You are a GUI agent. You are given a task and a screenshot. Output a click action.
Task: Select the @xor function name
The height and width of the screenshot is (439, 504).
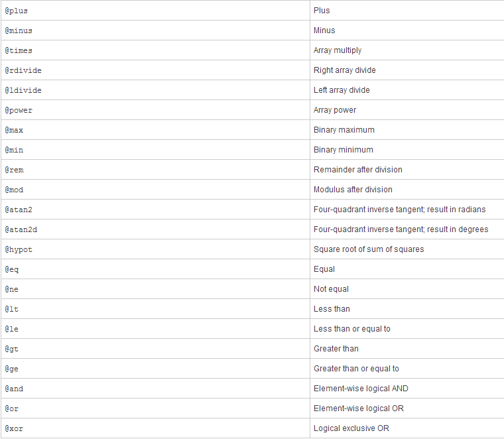[x=14, y=428]
